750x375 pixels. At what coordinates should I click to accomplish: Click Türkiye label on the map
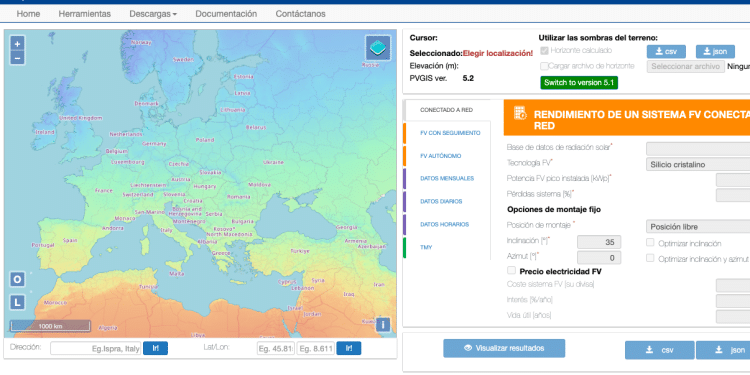pyautogui.click(x=300, y=251)
